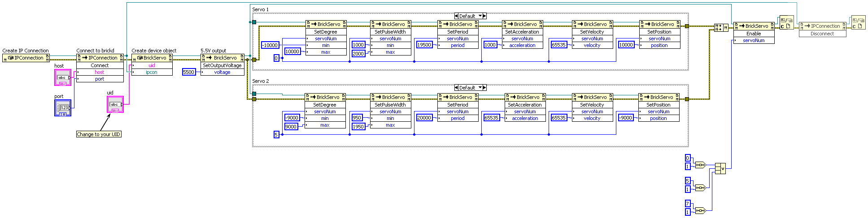Viewport: 868px width, 218px height.
Task: Click the Disconnect method on IPConnection node
Action: coord(822,34)
